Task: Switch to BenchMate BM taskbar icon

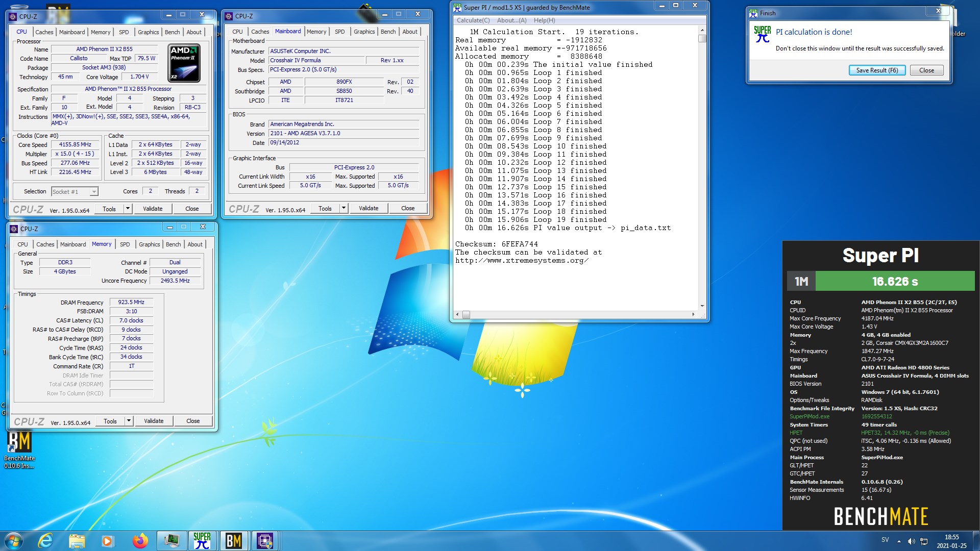Action: [234, 541]
